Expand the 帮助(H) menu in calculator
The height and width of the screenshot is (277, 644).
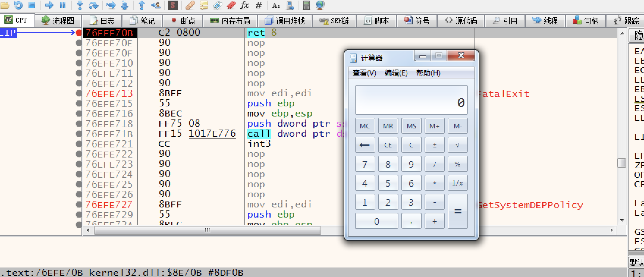428,73
